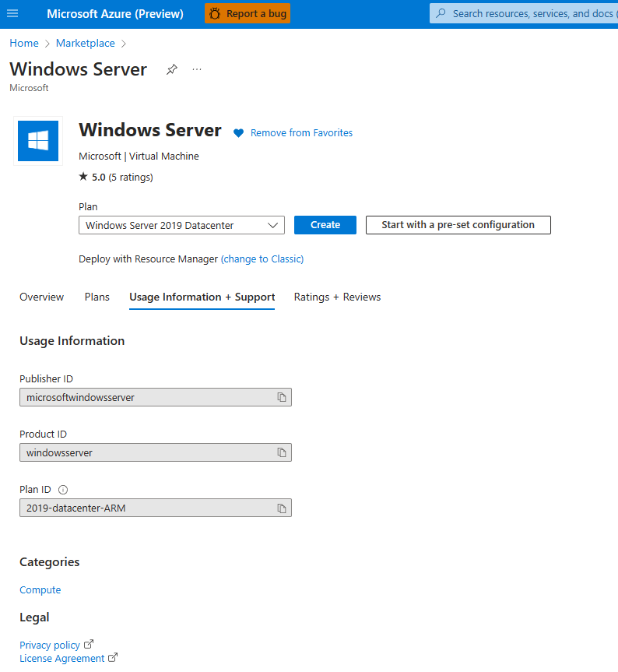Click the Microsoft Azure (Preview) title

(115, 14)
